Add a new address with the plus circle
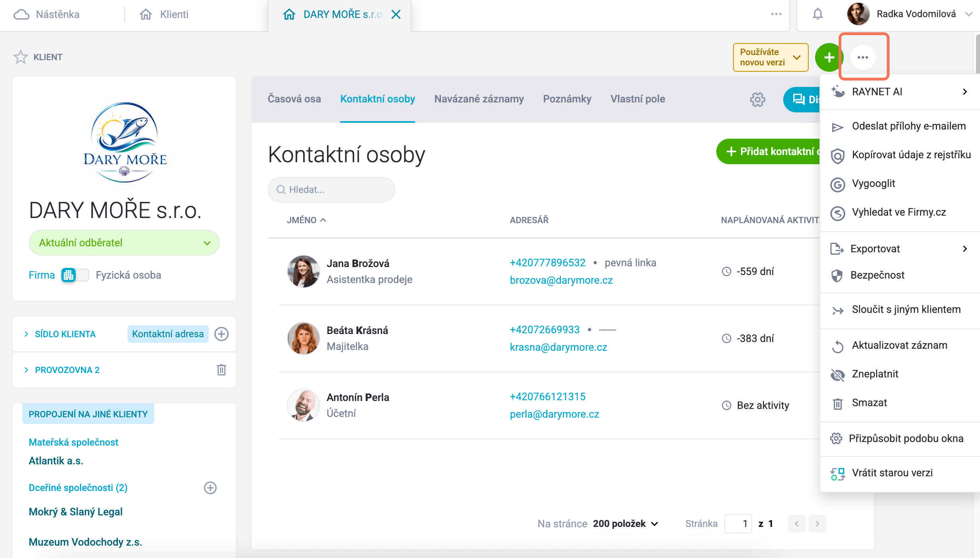Screen dimensions: 980x558 pyautogui.click(x=221, y=334)
